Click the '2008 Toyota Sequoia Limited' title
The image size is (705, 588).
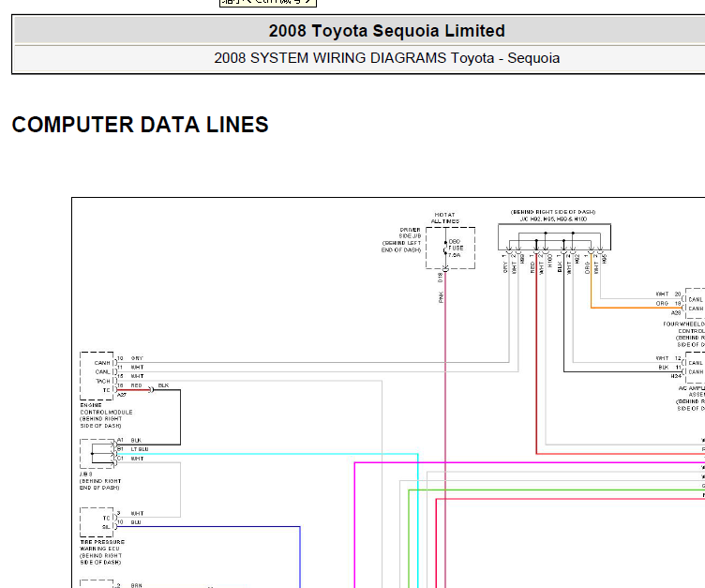point(386,31)
